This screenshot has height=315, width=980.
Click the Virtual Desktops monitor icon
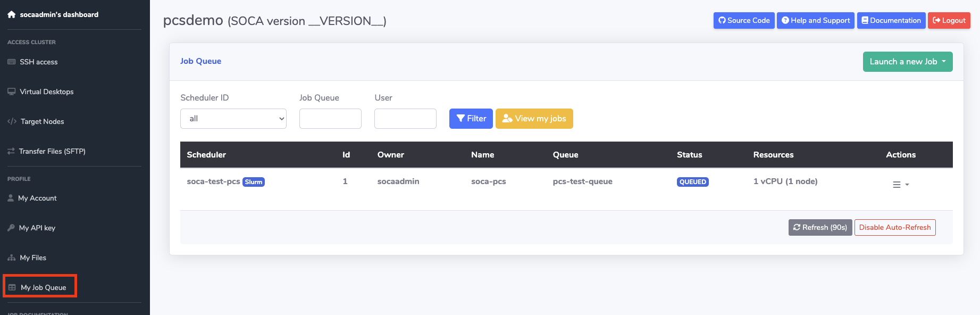[x=11, y=92]
